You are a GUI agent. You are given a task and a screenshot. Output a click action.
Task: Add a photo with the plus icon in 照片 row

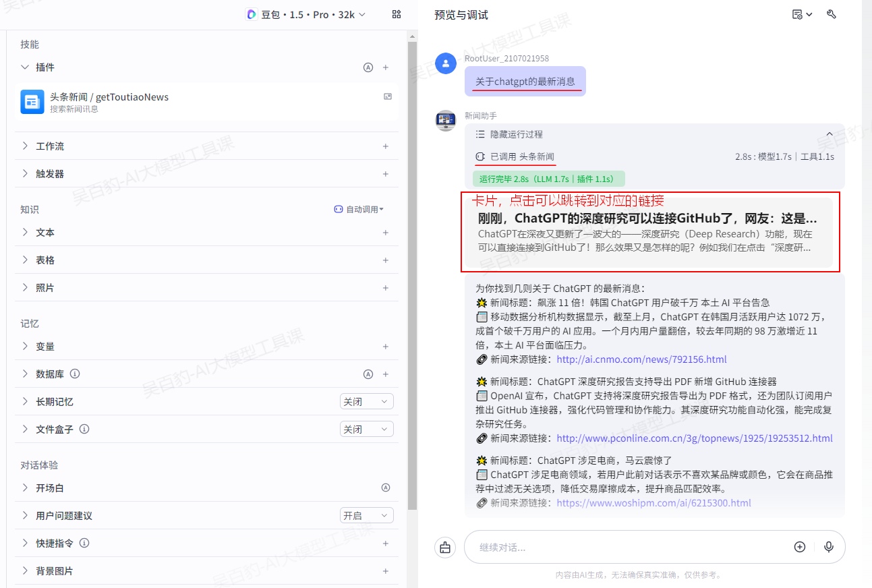[386, 288]
